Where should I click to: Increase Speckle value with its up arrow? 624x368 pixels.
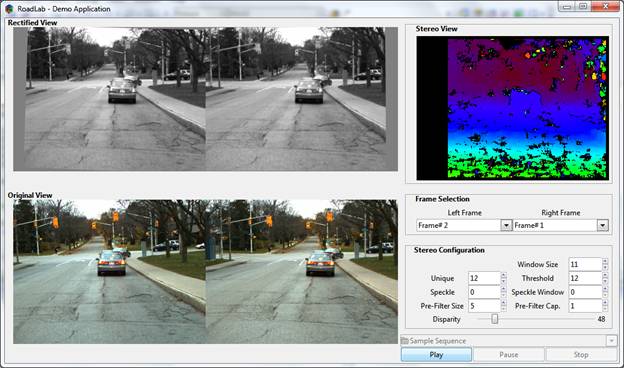pyautogui.click(x=503, y=289)
